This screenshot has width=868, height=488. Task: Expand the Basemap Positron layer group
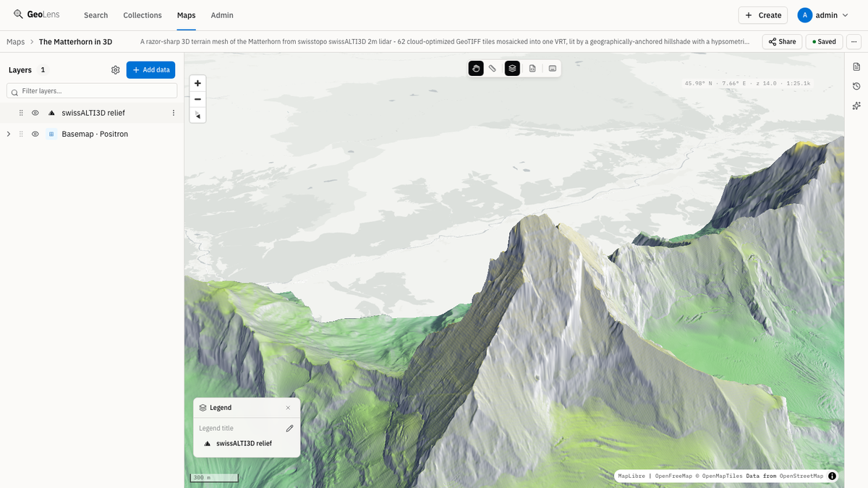8,134
